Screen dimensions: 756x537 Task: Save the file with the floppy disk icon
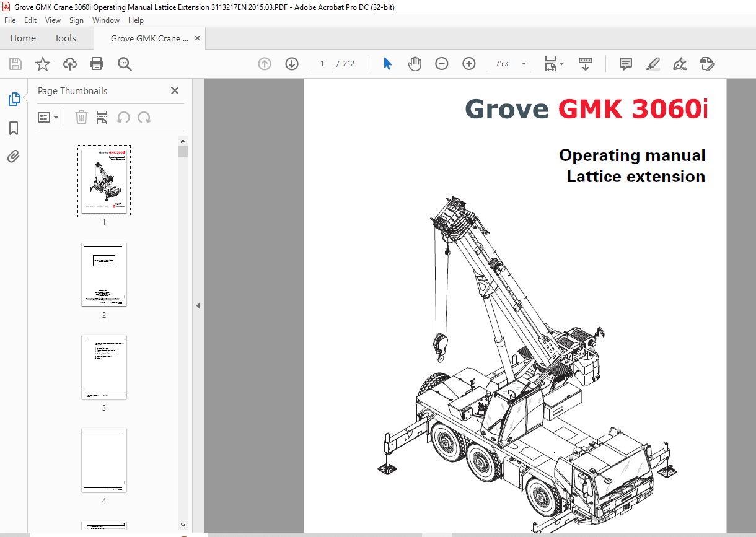[15, 64]
